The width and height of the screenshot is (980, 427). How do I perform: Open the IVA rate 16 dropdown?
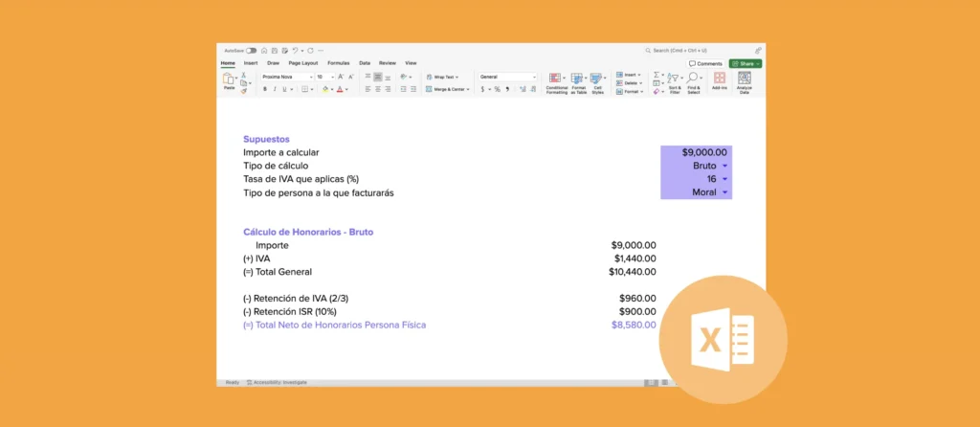(x=724, y=179)
